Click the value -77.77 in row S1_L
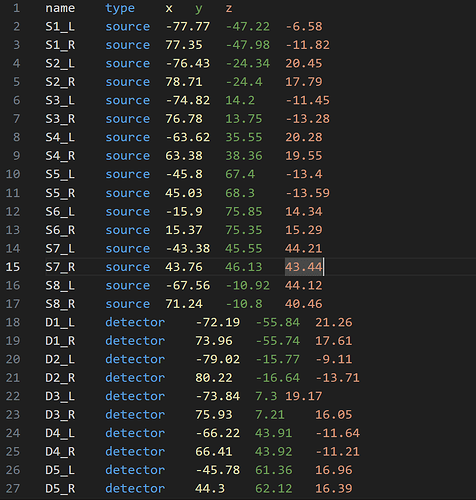Image resolution: width=476 pixels, height=500 pixels. click(188, 27)
